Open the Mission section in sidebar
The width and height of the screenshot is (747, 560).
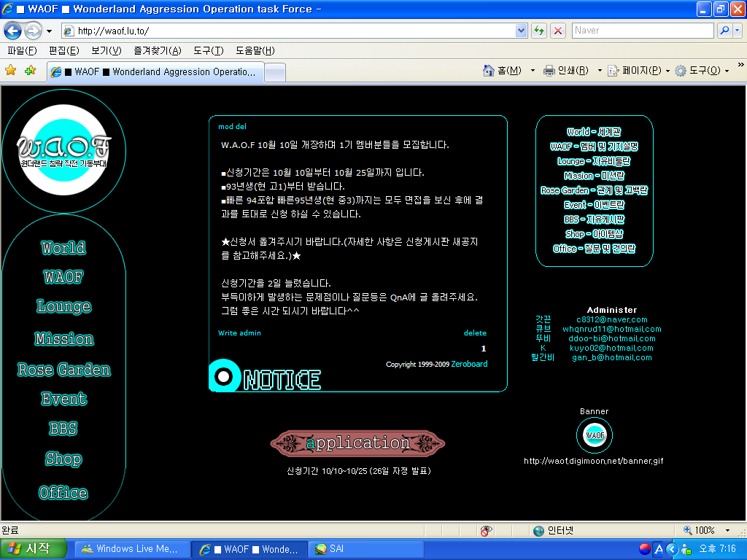64,339
